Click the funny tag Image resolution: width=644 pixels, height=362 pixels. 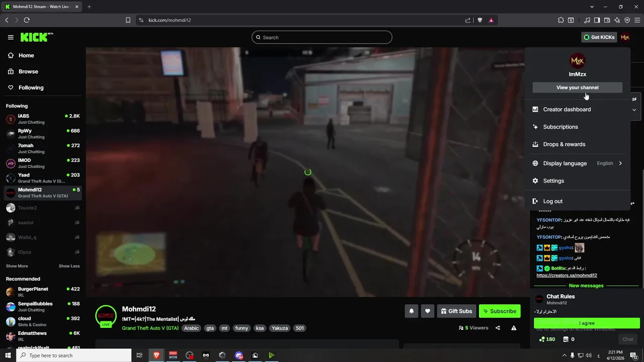pyautogui.click(x=242, y=328)
